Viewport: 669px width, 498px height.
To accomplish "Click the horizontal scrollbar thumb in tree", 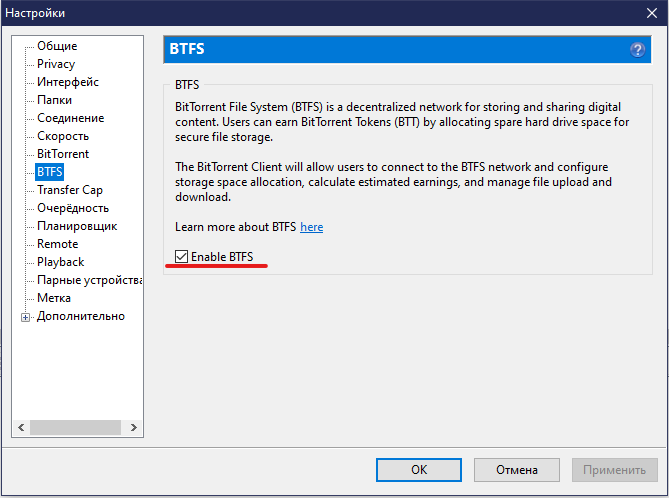I will pyautogui.click(x=75, y=427).
